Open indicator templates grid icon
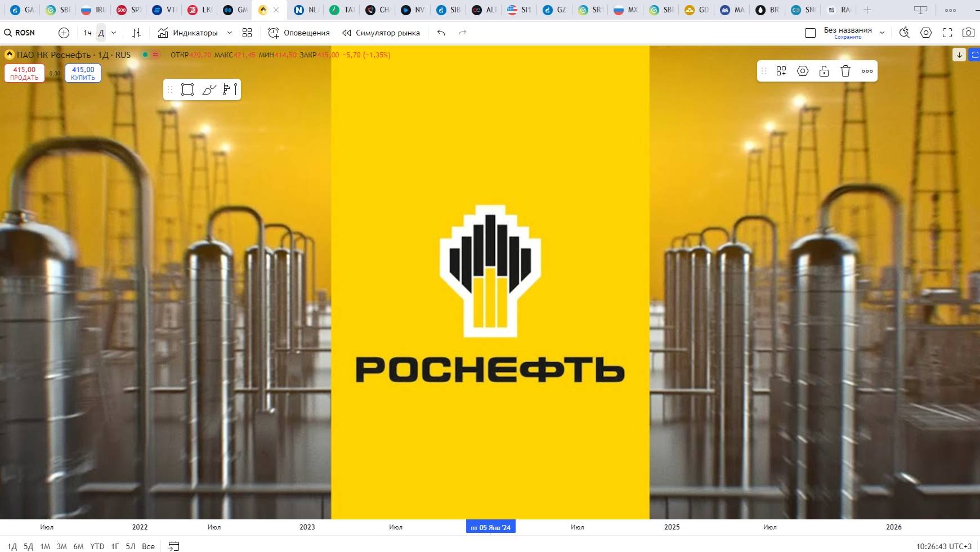The image size is (980, 552). point(247,33)
